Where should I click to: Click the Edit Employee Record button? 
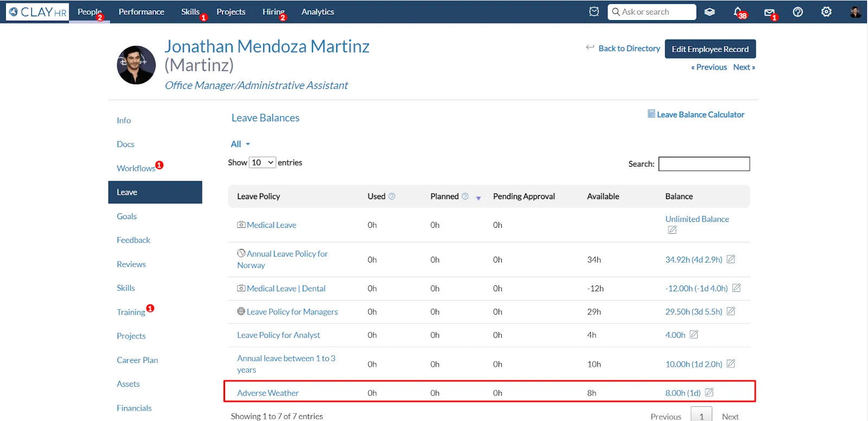[710, 49]
